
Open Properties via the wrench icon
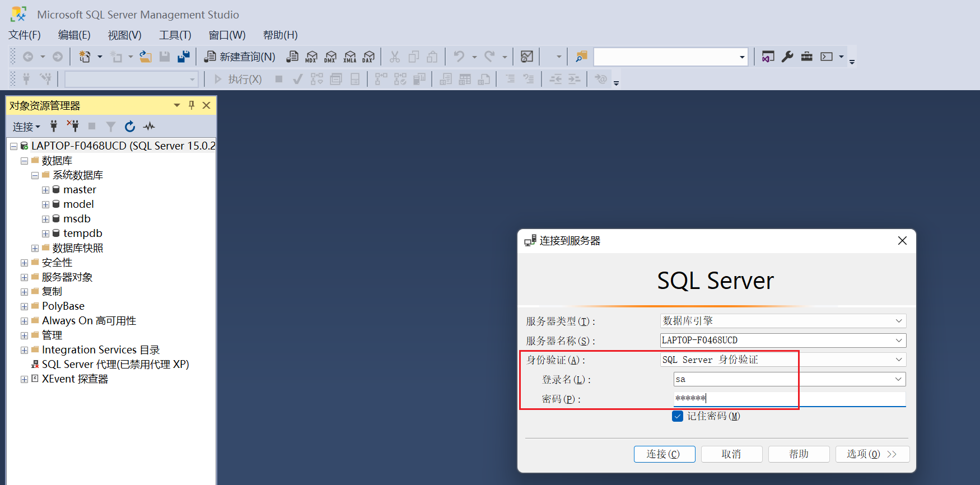pos(787,57)
